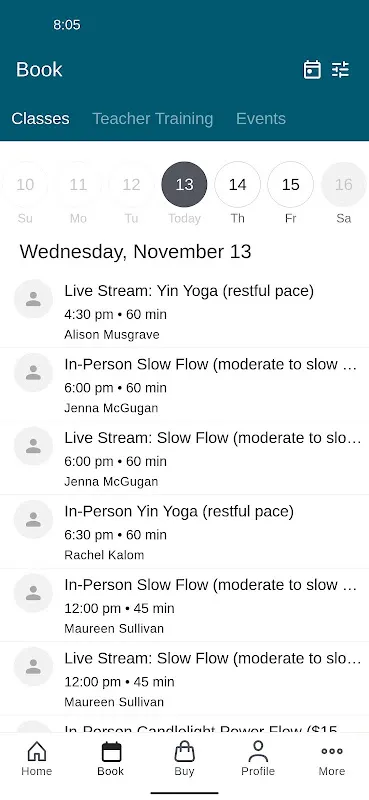
Task: Select the Classes tab
Action: (40, 118)
